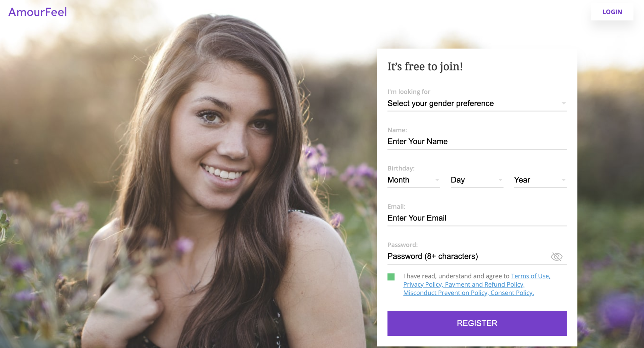The width and height of the screenshot is (644, 348).
Task: Click the gender preference arrow icon
Action: (x=563, y=104)
